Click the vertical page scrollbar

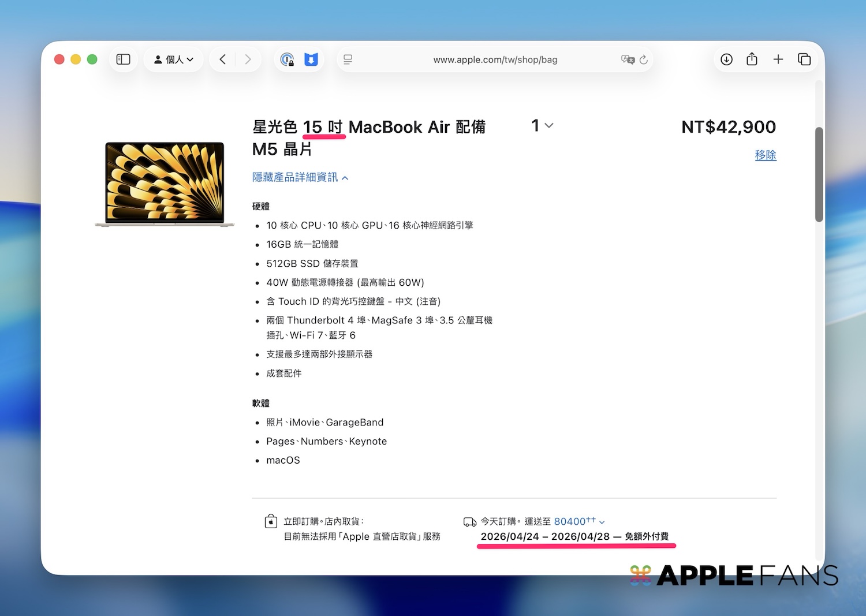coord(819,174)
